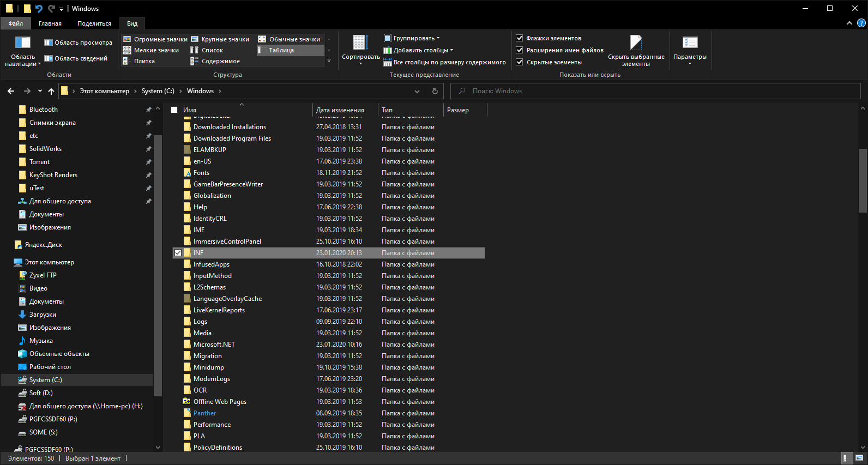Open folder Options (Параметры)
Viewport: 868px width, 465px height.
point(690,50)
